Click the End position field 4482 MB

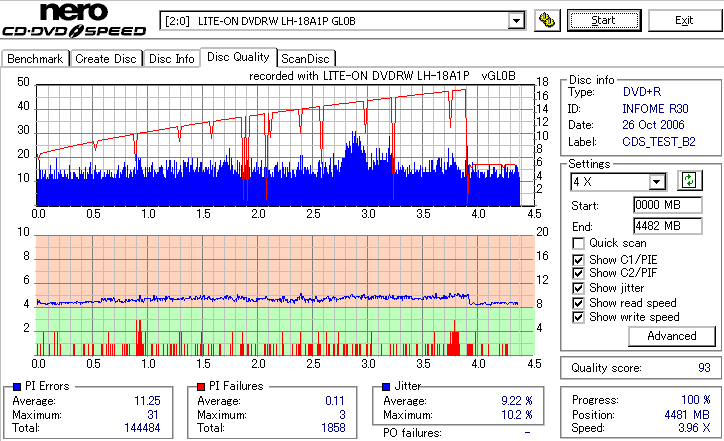click(x=668, y=226)
